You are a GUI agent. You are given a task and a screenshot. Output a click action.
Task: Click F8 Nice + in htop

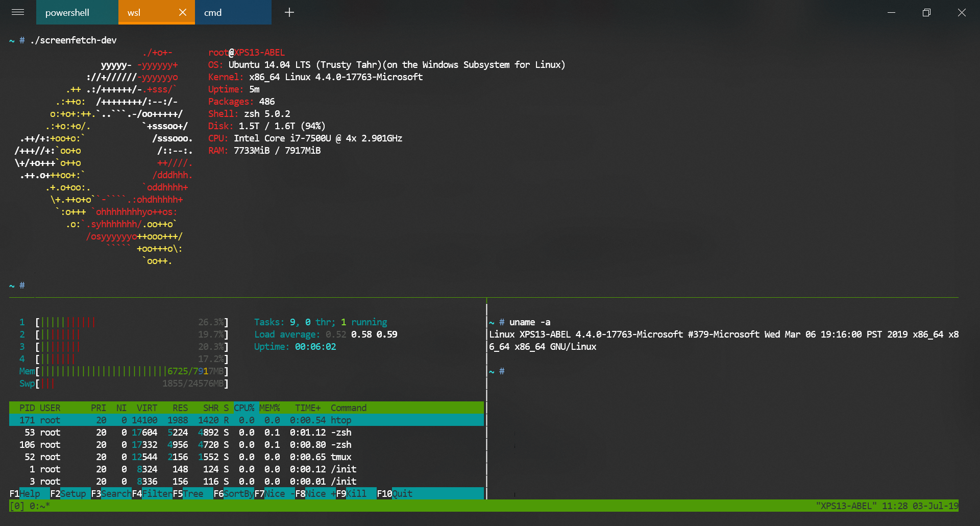click(315, 494)
